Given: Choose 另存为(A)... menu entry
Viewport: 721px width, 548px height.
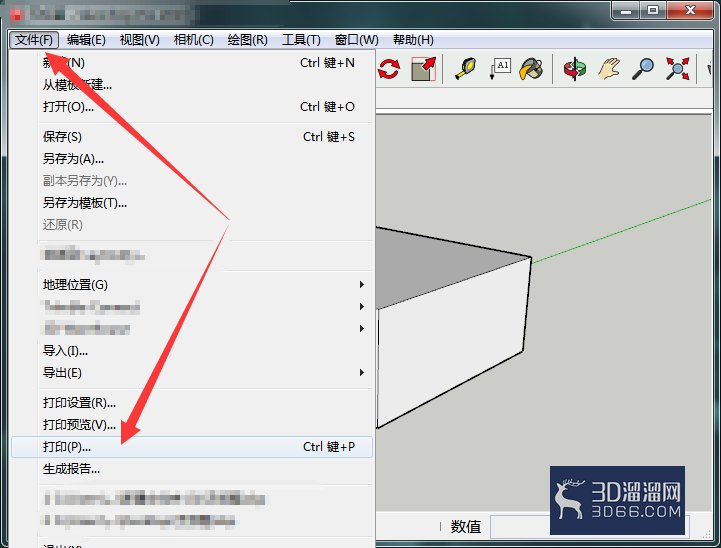Looking at the screenshot, I should [x=191, y=159].
